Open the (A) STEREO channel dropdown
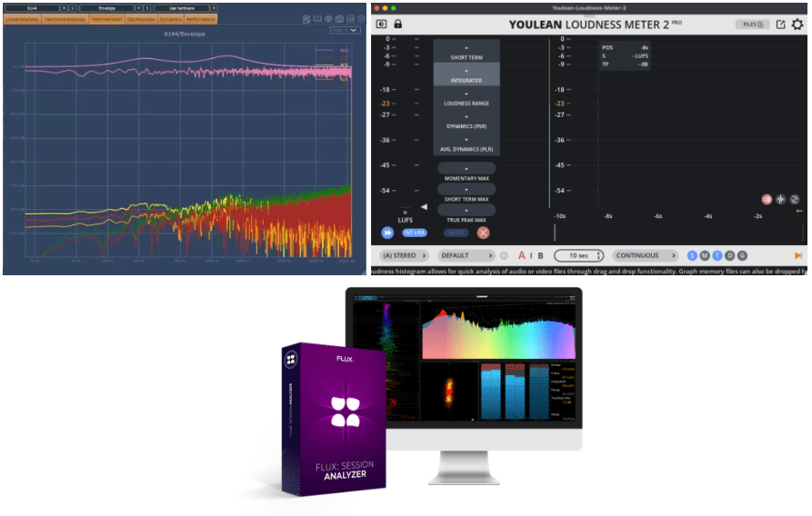This screenshot has height=516, width=812. click(x=405, y=256)
